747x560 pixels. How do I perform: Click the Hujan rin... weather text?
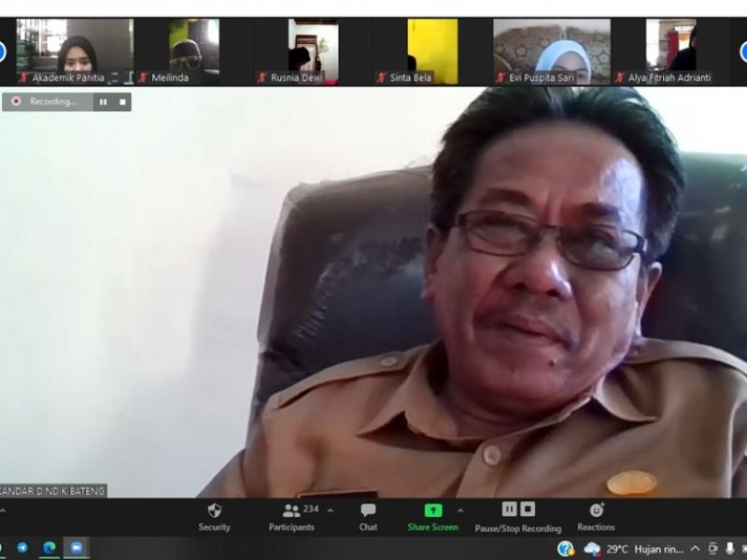coord(659,550)
